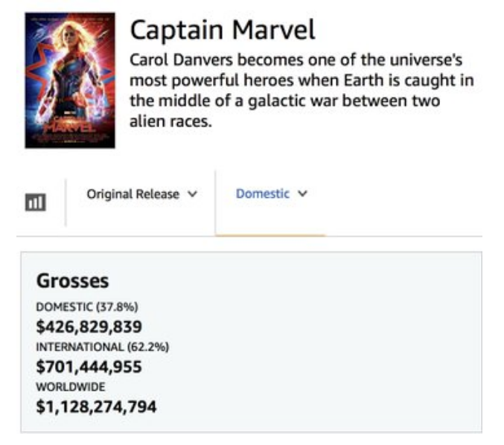Click the chevron next to Original Release
Viewport: 504px width, 445px height.
coord(192,194)
